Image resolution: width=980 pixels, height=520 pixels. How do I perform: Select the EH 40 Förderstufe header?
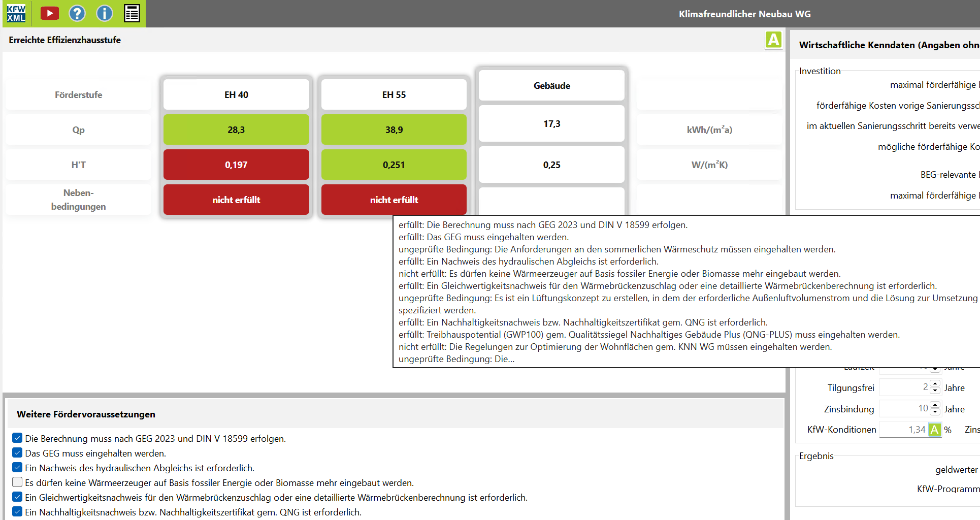pyautogui.click(x=236, y=94)
